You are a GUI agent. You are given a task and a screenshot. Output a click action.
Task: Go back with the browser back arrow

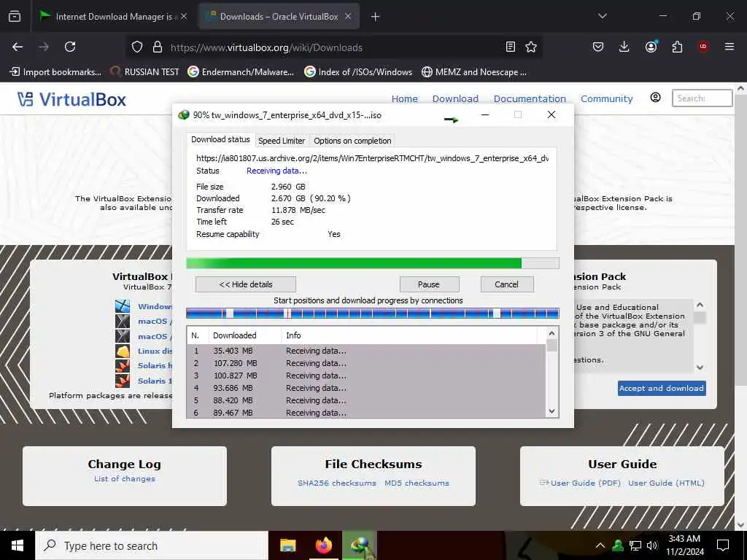coord(18,47)
